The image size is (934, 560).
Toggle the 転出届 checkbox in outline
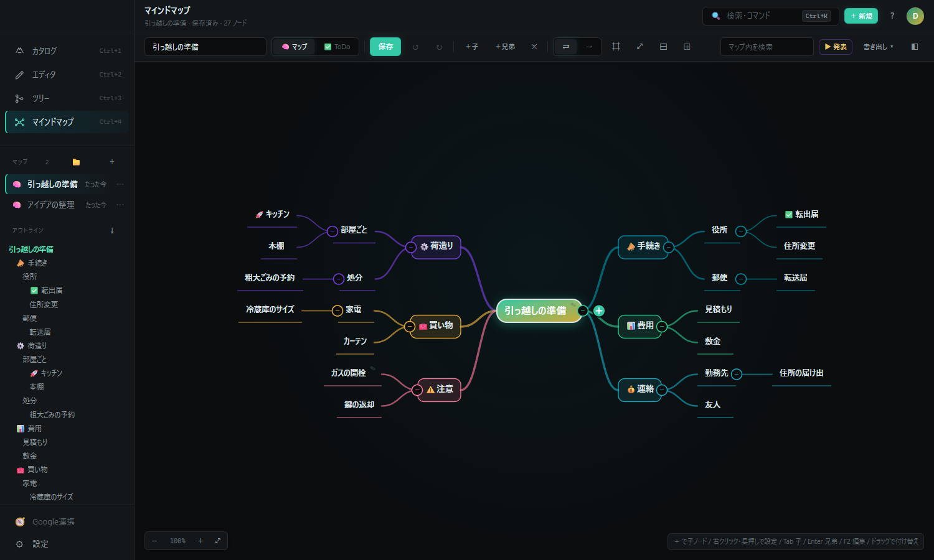34,291
